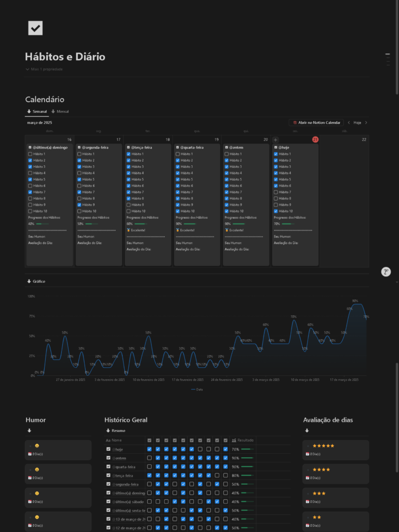
Task: Switch to the Mensal calendar tab
Action: pos(60,112)
